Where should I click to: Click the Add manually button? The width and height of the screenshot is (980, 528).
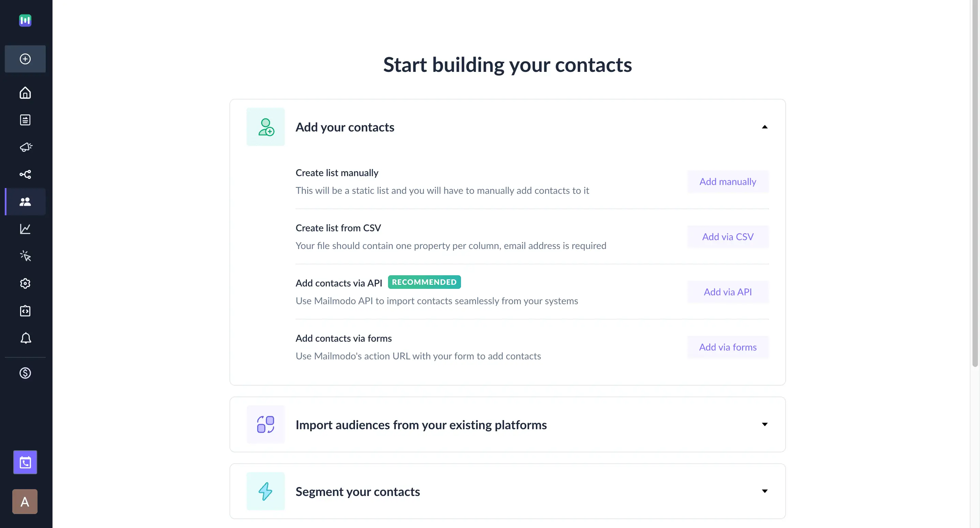tap(727, 181)
